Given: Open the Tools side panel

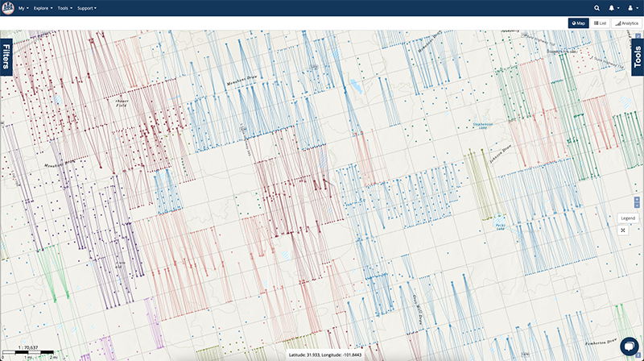Looking at the screenshot, I should click(x=638, y=56).
